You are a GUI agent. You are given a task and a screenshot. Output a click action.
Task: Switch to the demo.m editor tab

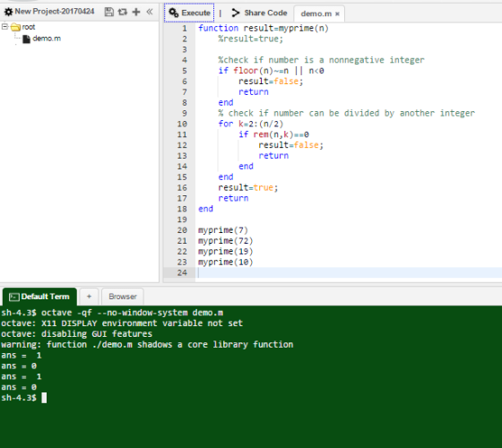coord(316,13)
